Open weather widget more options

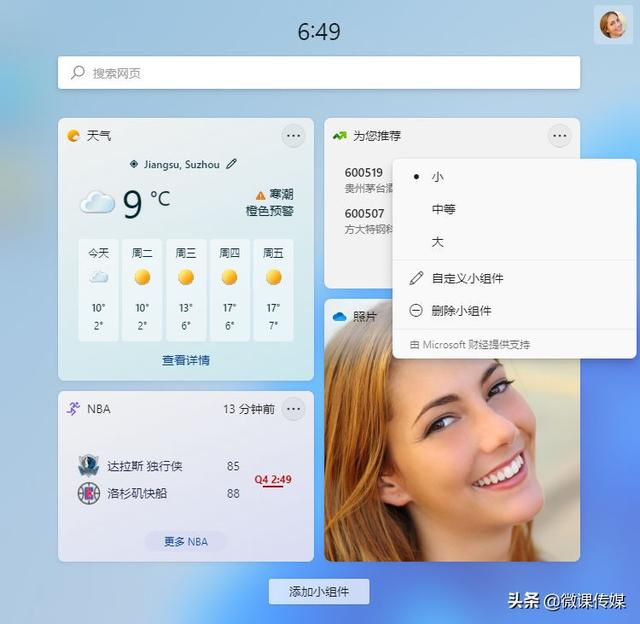pyautogui.click(x=293, y=135)
